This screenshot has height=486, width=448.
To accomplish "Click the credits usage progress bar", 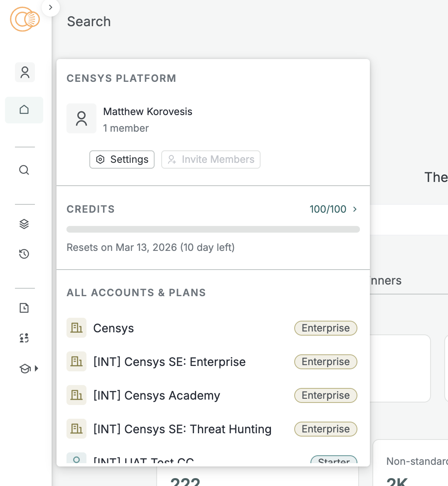I will click(x=213, y=229).
